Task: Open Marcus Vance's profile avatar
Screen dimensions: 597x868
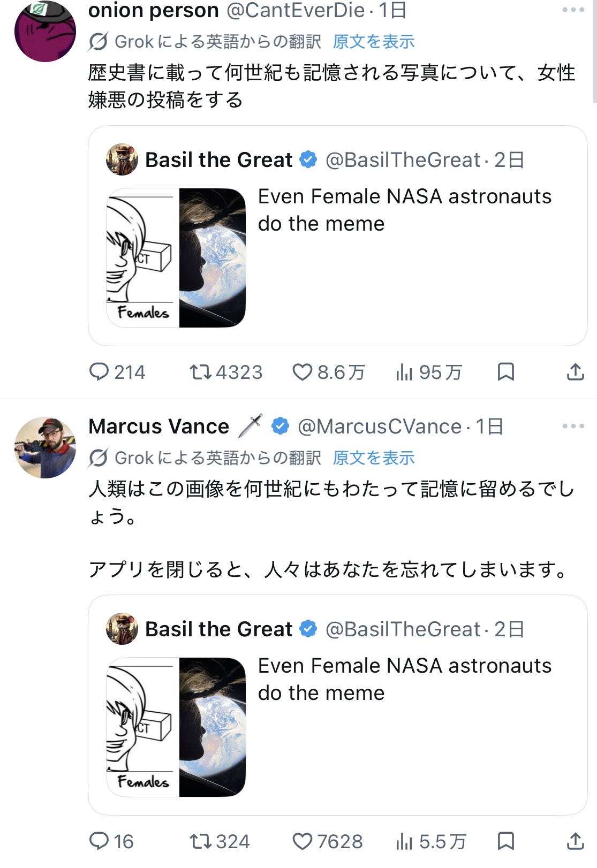Action: tap(45, 447)
